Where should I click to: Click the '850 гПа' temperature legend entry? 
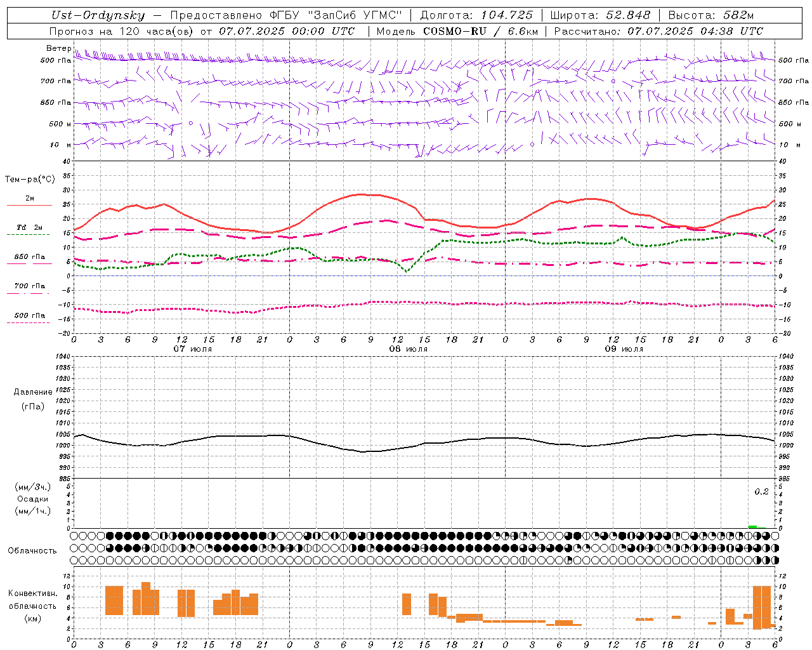[x=30, y=257]
